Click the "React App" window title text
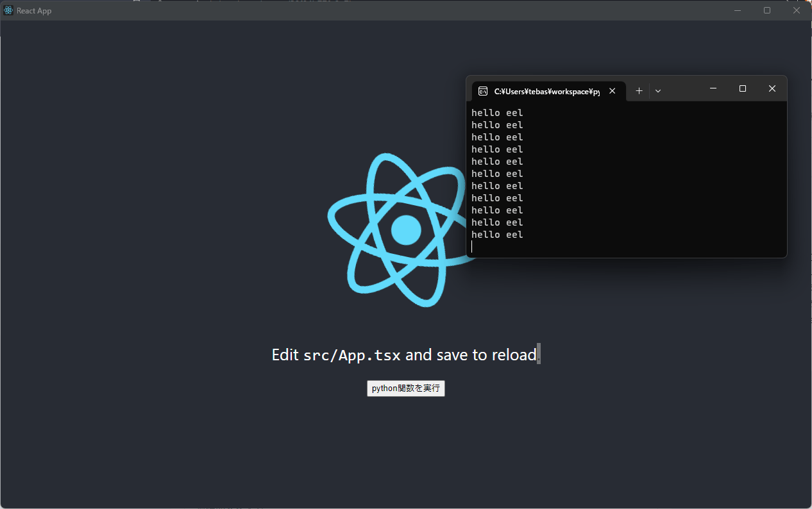This screenshot has width=812, height=509. pos(34,11)
